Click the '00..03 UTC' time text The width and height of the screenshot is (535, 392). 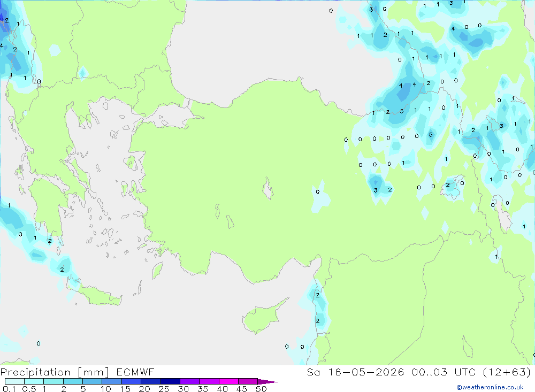click(x=444, y=372)
